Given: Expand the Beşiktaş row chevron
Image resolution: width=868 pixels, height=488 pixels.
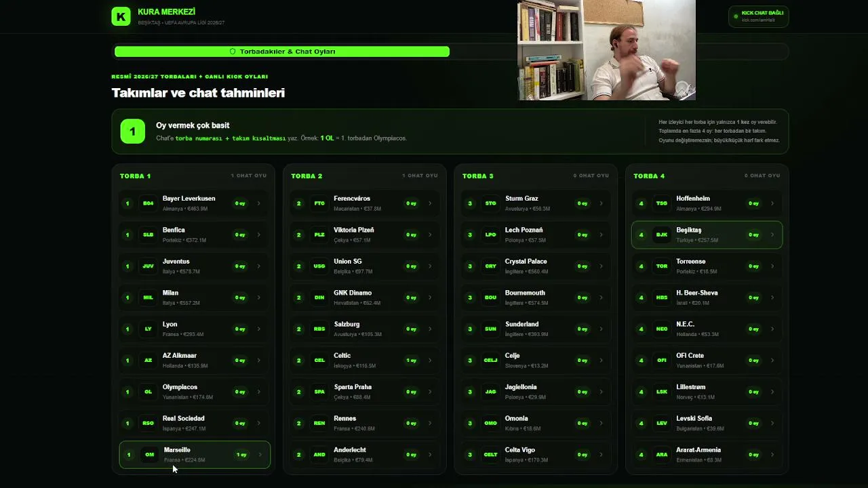Looking at the screenshot, I should (x=772, y=235).
